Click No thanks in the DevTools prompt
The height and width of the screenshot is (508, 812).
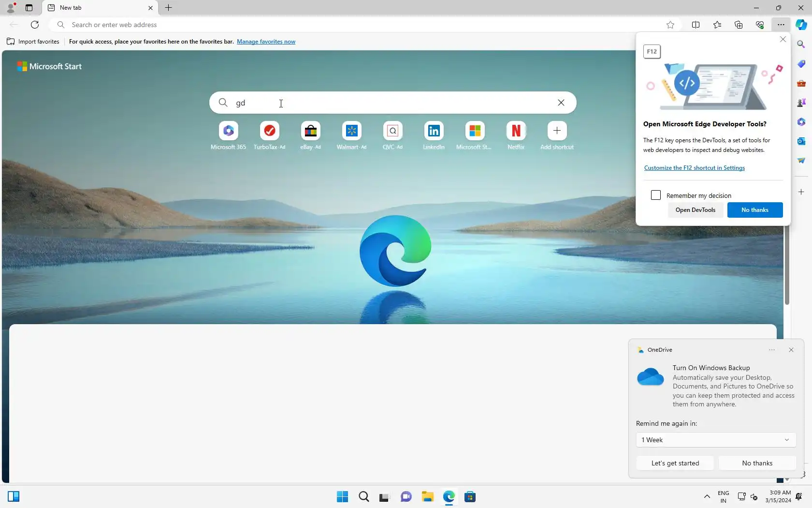[x=755, y=210]
